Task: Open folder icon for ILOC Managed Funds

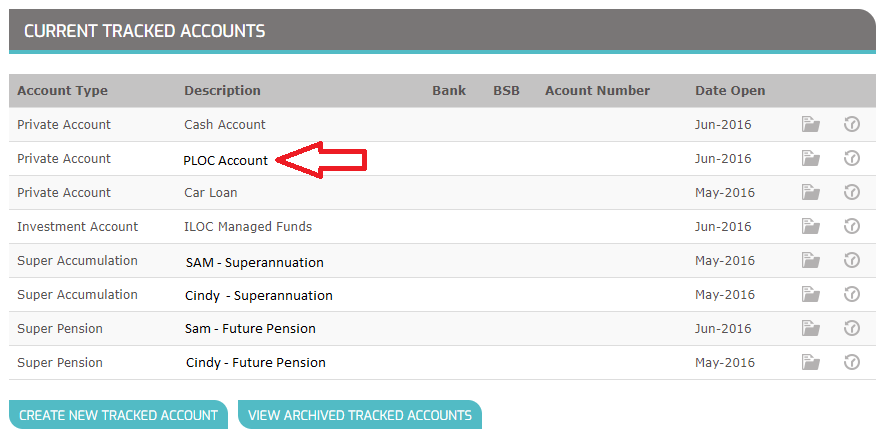Action: [810, 226]
